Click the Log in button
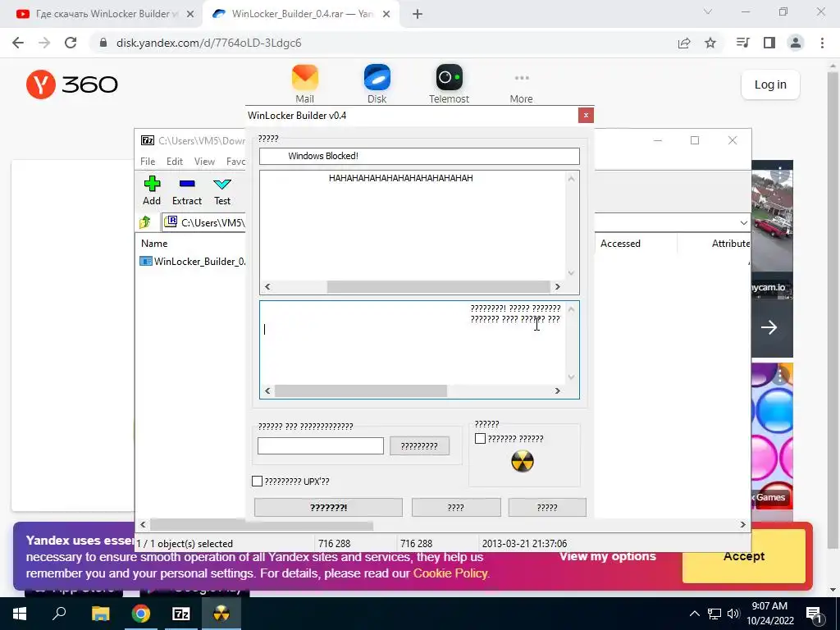840x630 pixels. 770,84
